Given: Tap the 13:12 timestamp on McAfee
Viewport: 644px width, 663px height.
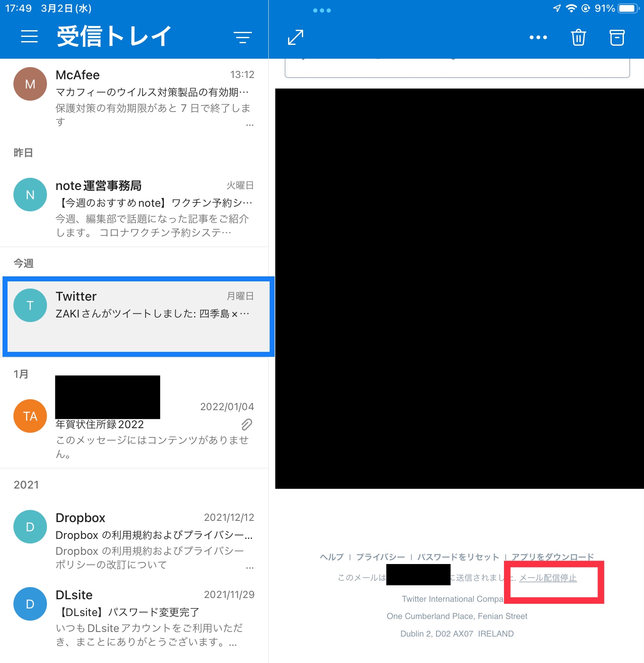Looking at the screenshot, I should click(x=242, y=75).
